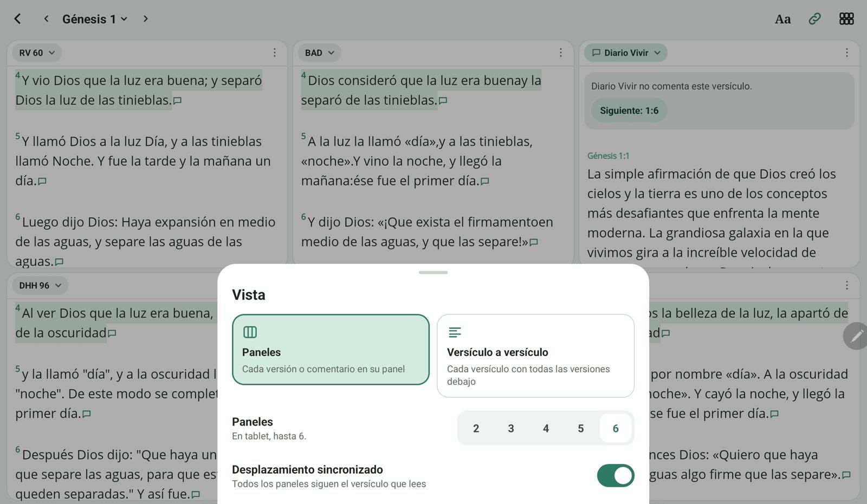This screenshot has height=504, width=867.
Task: Open the RV 60 panel three-dot menu
Action: coord(275,53)
